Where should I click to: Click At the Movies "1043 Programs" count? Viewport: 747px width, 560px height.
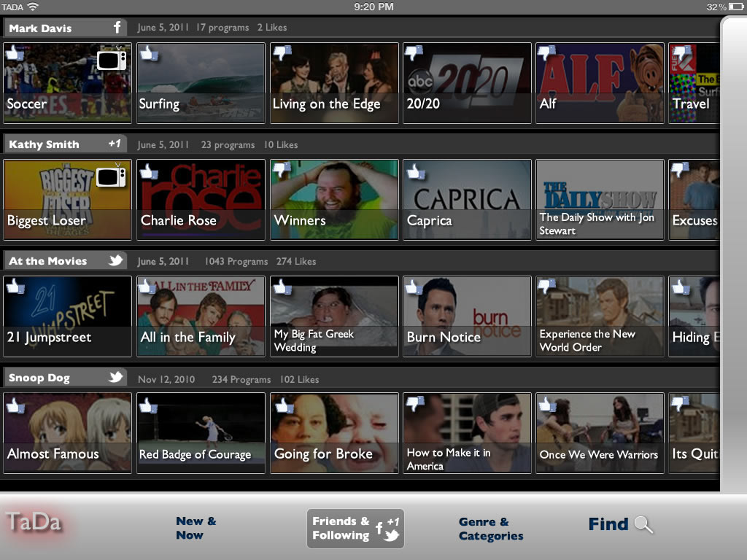pyautogui.click(x=236, y=262)
